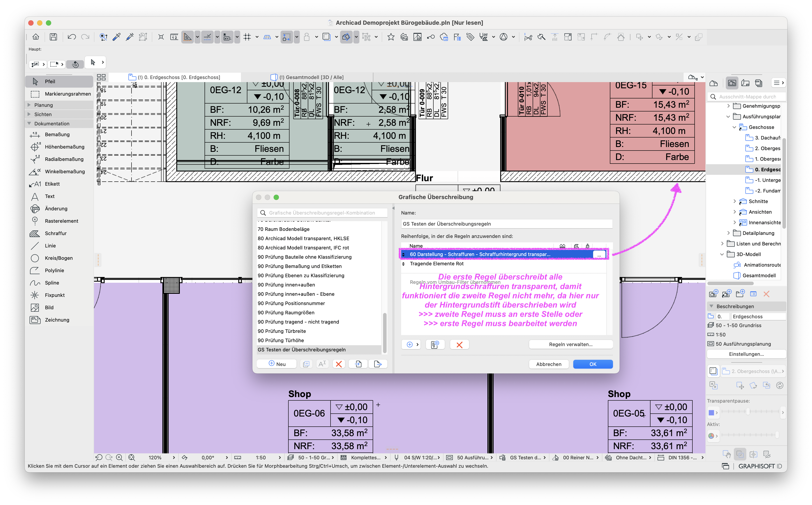The image size is (812, 505).
Task: Select the 'Tragende Elemente Rot' rule row
Action: coord(504,264)
